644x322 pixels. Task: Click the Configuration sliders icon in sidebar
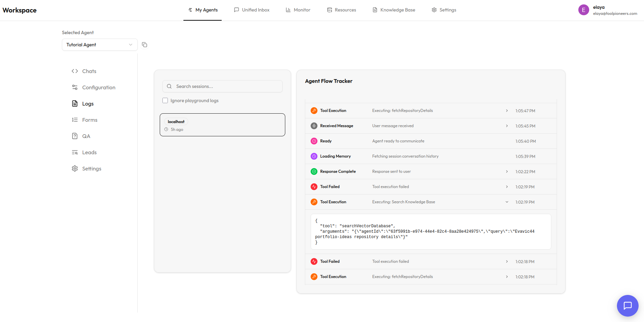point(75,87)
